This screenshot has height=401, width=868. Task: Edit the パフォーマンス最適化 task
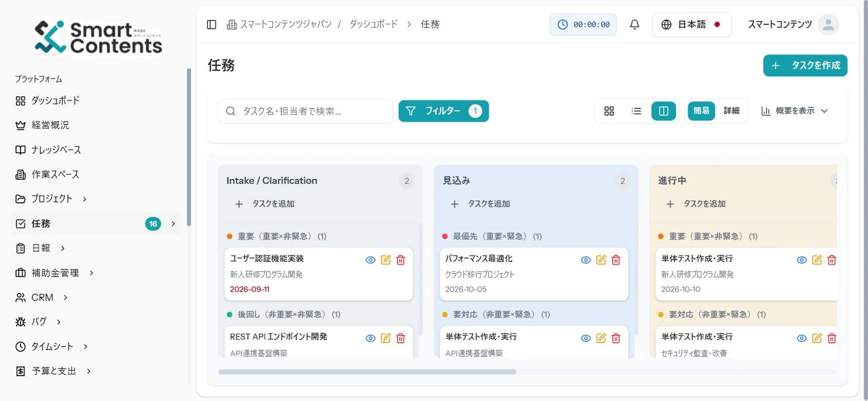point(601,260)
